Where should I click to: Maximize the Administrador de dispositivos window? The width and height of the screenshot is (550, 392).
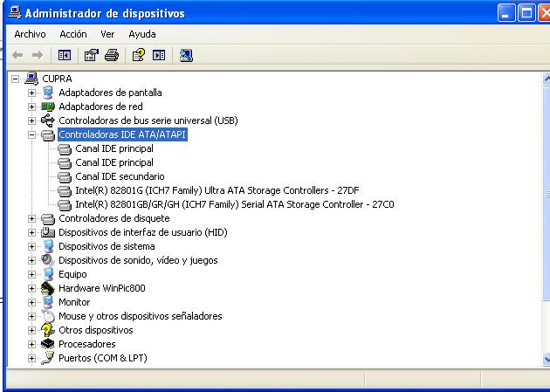point(526,13)
